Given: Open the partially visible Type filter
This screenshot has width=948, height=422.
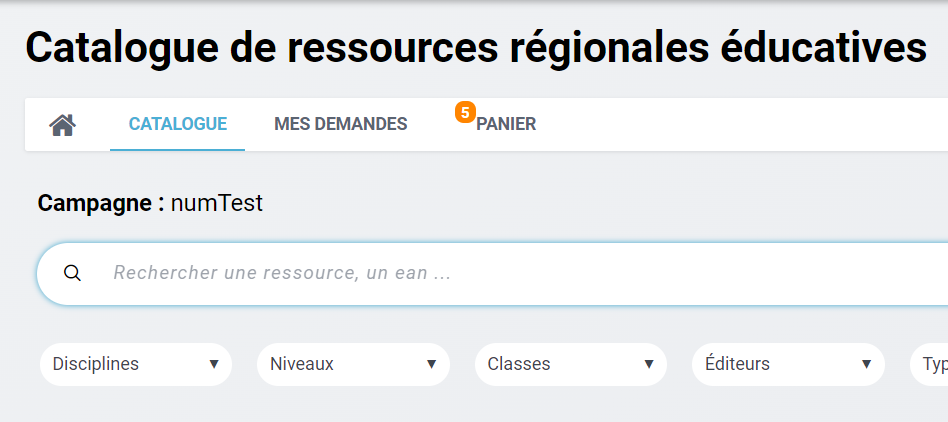Looking at the screenshot, I should [x=932, y=364].
